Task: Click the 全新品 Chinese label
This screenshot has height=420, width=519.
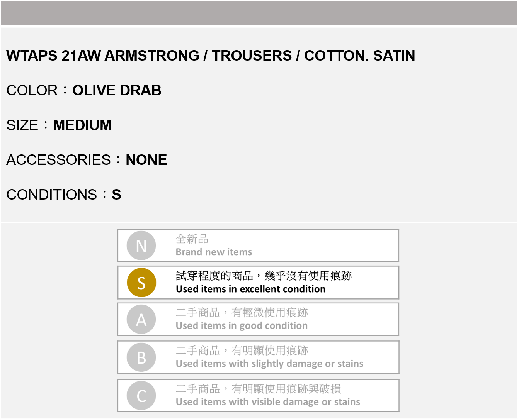Action: click(x=192, y=239)
